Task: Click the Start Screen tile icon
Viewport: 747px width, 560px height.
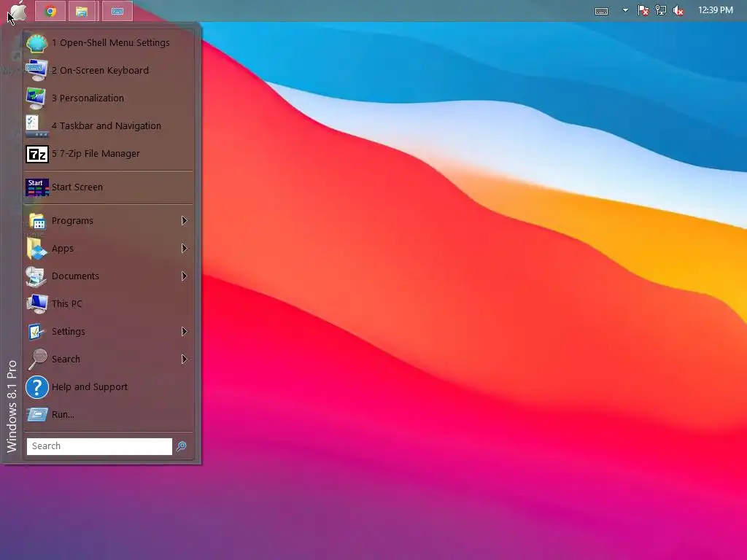Action: [36, 187]
